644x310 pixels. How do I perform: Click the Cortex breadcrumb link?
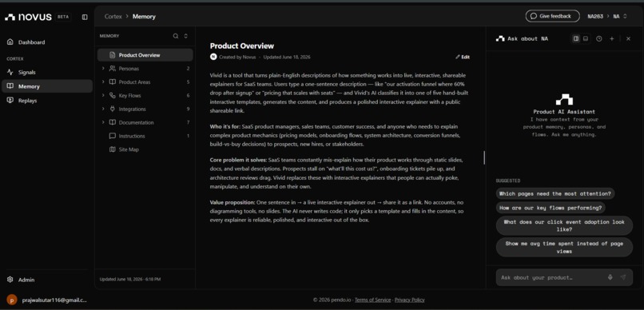click(113, 17)
